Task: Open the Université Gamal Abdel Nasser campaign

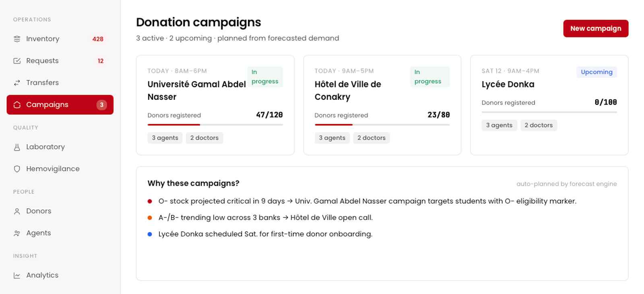Action: pyautogui.click(x=196, y=91)
